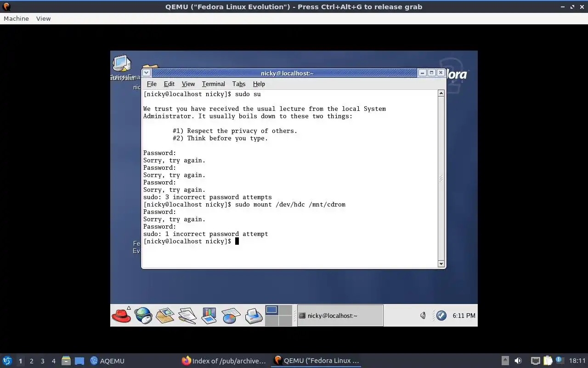
Task: Open the host system start menu icon
Action: [7, 361]
